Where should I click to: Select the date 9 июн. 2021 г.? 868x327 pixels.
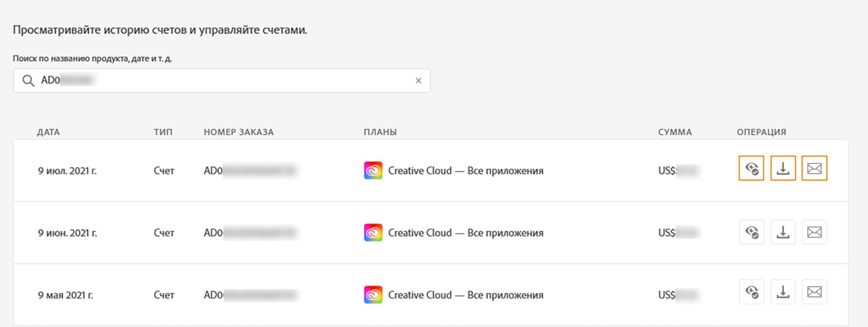(x=67, y=233)
